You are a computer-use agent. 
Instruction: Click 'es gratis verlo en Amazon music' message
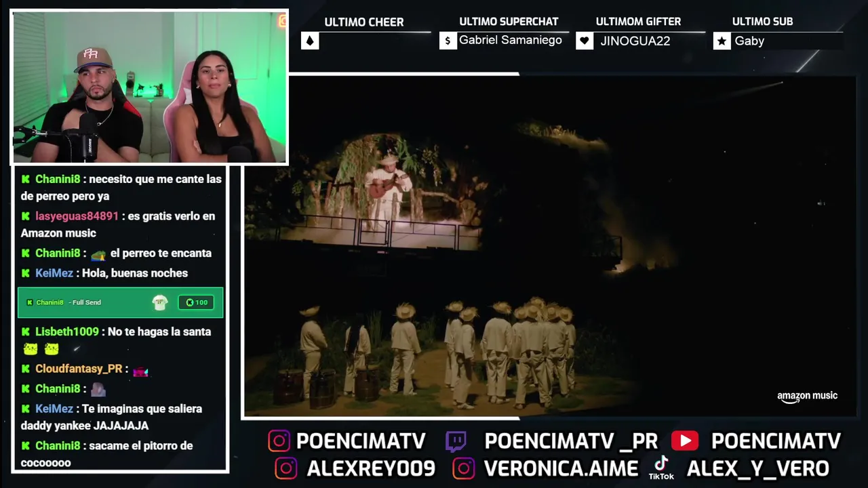[x=118, y=224]
